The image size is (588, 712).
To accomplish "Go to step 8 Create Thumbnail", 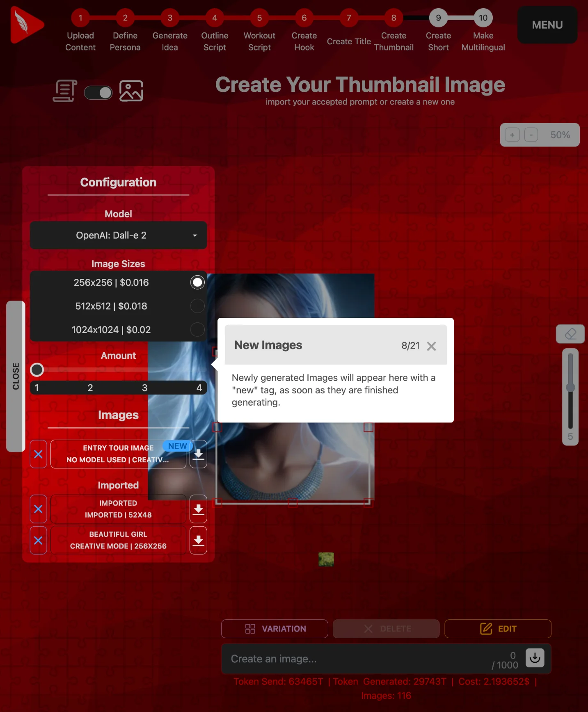I will coord(394,18).
